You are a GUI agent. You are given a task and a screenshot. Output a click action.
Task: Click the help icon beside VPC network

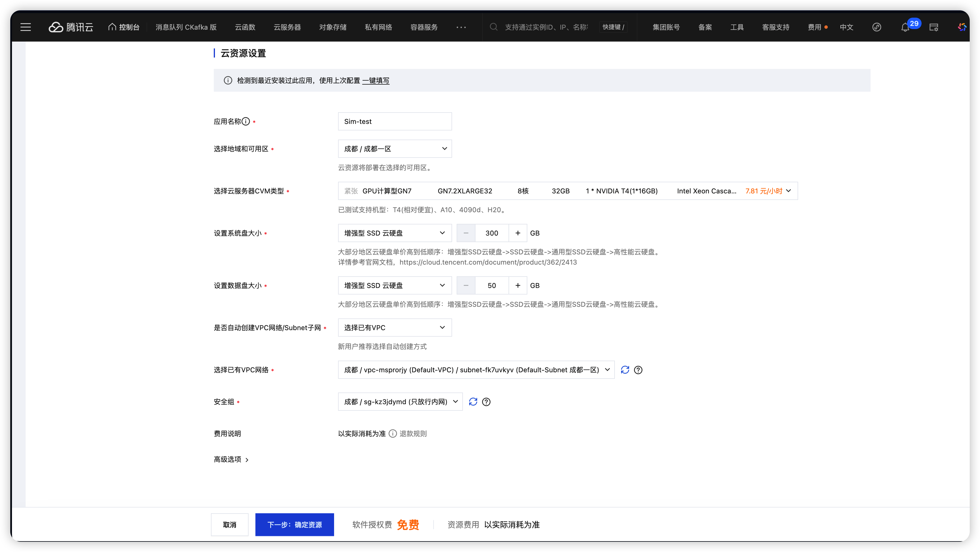click(x=638, y=370)
